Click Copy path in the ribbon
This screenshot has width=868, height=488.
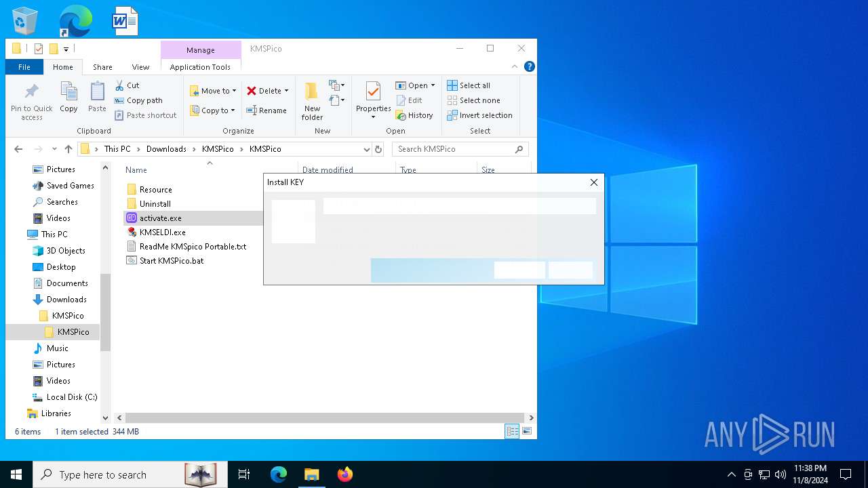[x=138, y=100]
